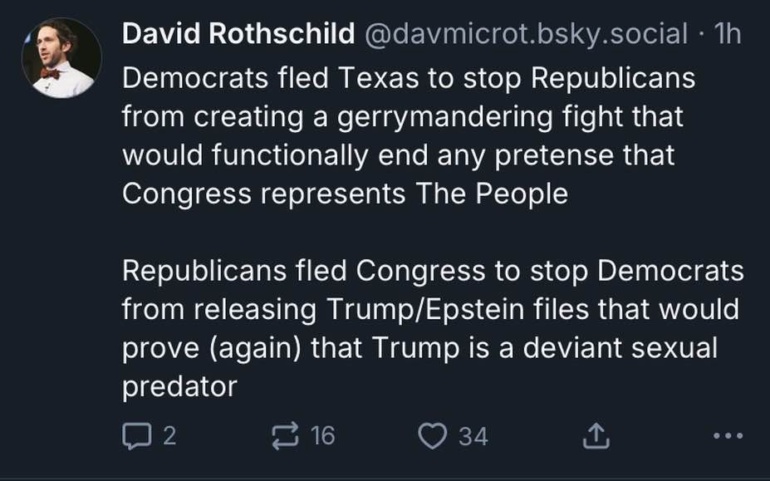Click the final word "predator"
770x481 pixels.
click(179, 387)
